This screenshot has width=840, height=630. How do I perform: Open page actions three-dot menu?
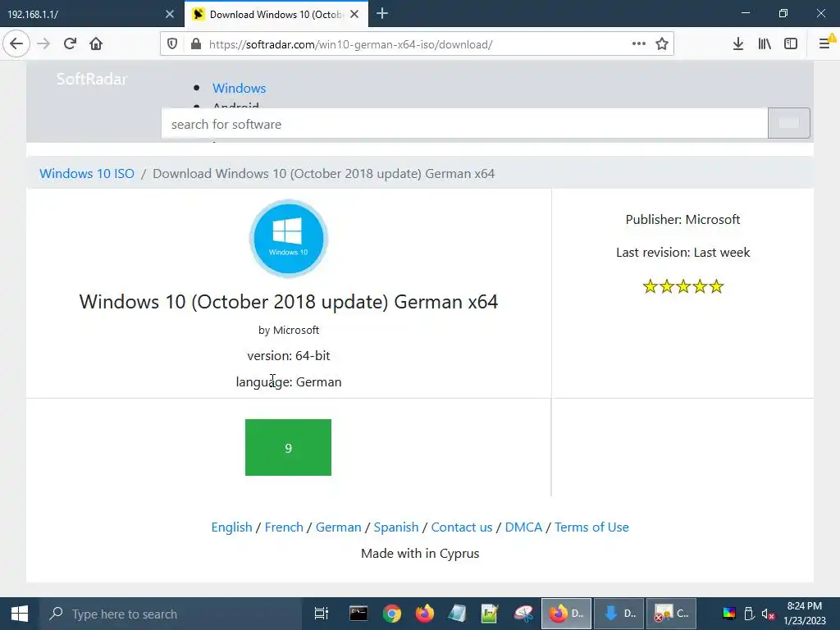tap(638, 43)
